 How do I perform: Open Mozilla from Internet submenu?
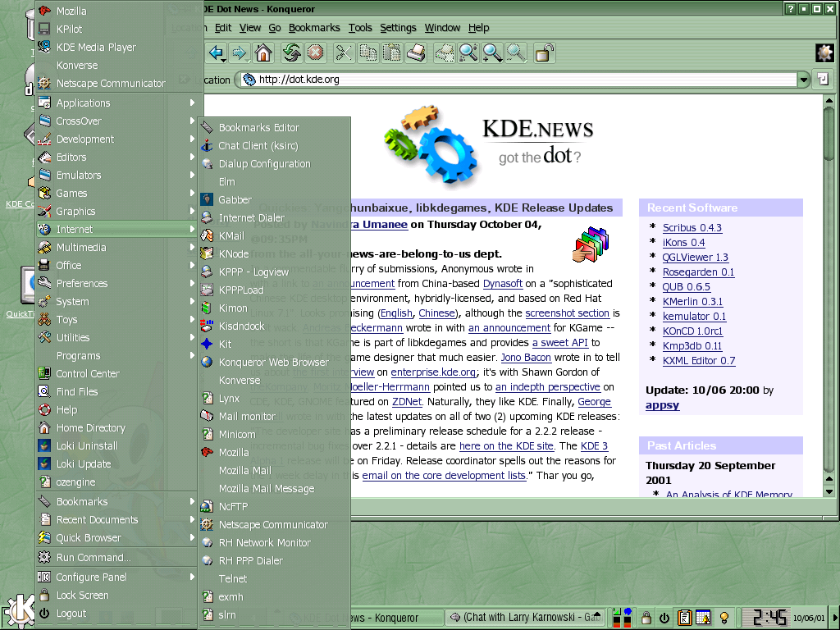click(x=274, y=452)
